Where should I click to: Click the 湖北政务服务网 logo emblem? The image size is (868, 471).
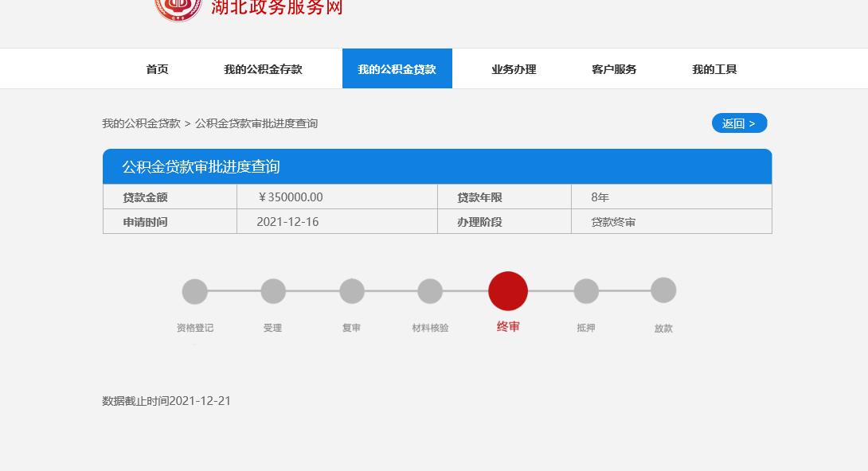point(177,8)
